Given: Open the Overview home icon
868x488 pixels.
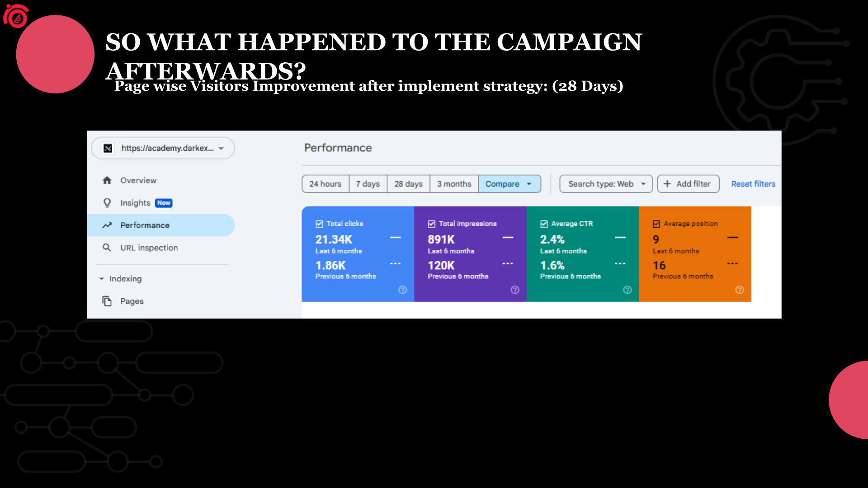Looking at the screenshot, I should 107,180.
